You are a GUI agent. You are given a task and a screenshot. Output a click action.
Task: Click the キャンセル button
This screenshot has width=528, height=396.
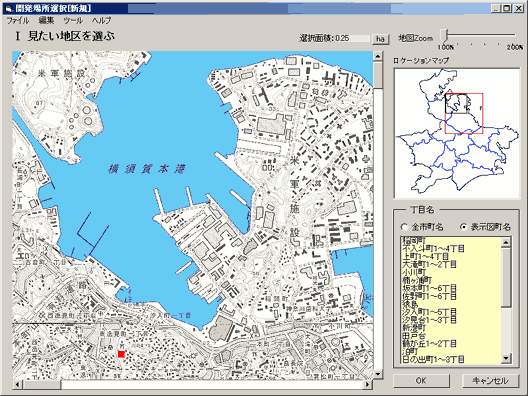click(490, 381)
